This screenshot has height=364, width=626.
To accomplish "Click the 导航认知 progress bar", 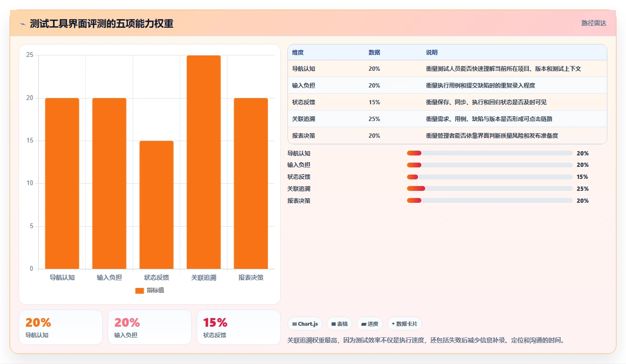I will coord(490,153).
